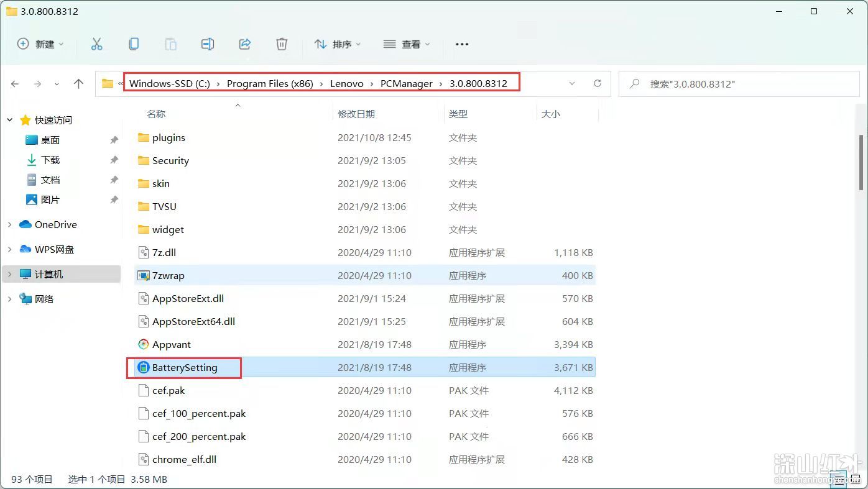Viewport: 868px width, 489px height.
Task: Click the cef.pak file icon
Action: click(x=144, y=390)
